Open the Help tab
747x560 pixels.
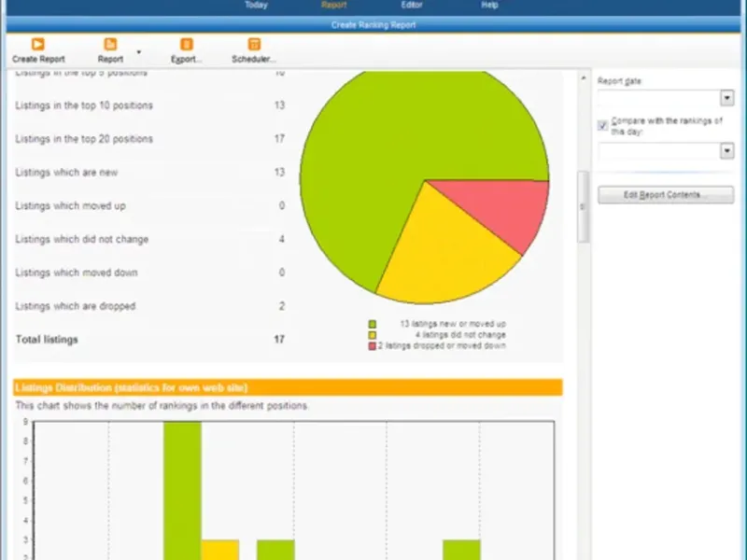point(489,5)
